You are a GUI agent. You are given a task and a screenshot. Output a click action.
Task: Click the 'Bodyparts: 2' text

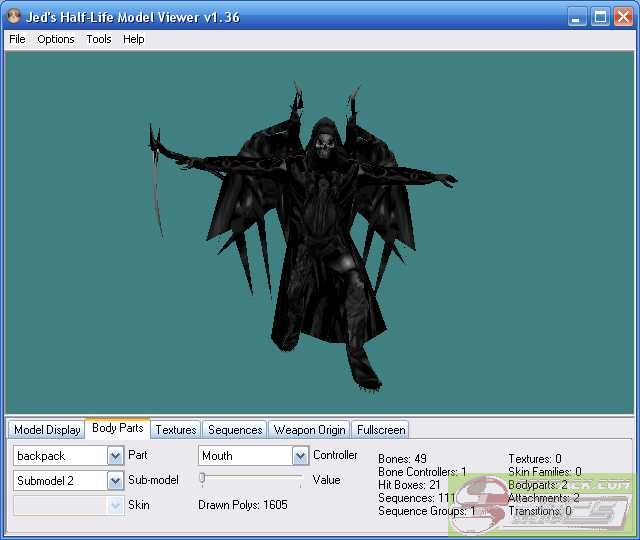click(x=538, y=485)
